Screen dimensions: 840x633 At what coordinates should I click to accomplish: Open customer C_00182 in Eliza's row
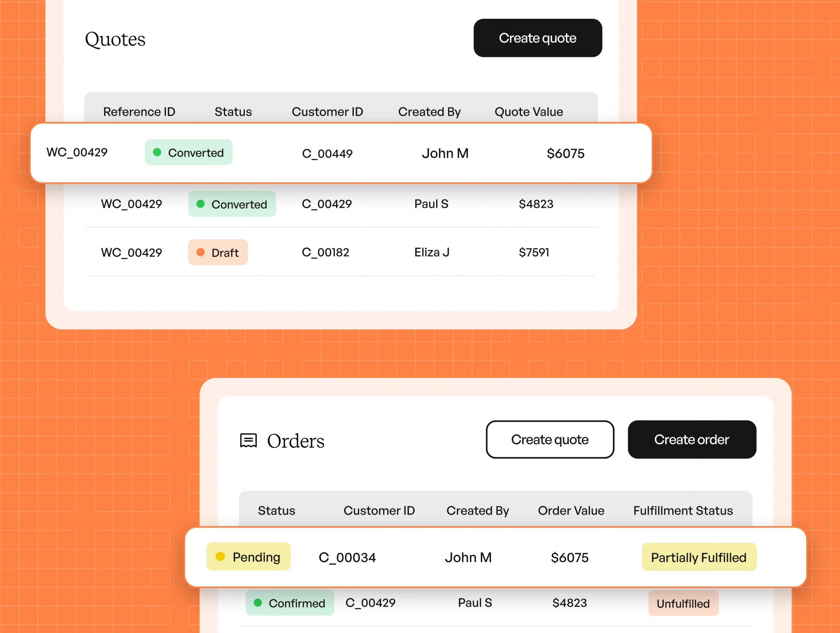coord(325,252)
